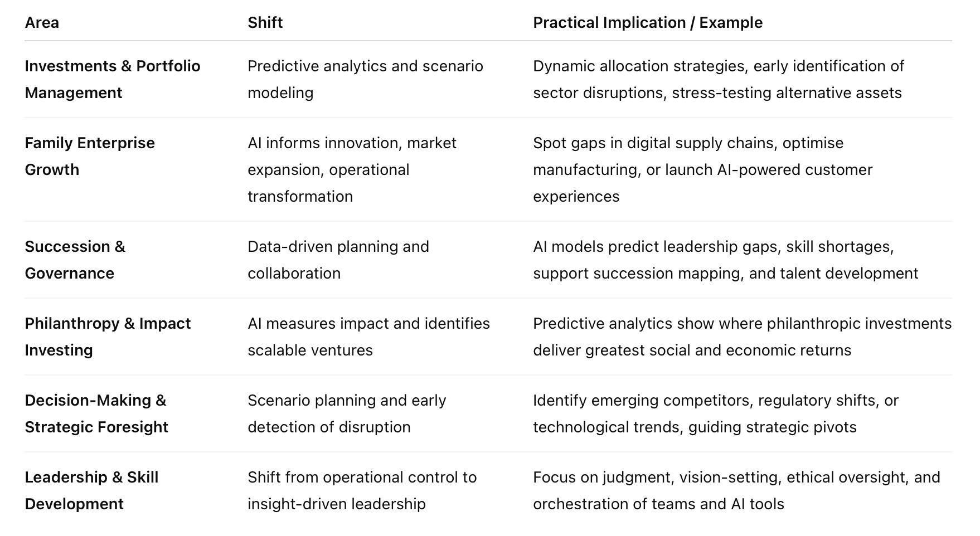Click the Data-driven planning and collaboration cell
This screenshot has height=536, width=980.
coord(338,260)
